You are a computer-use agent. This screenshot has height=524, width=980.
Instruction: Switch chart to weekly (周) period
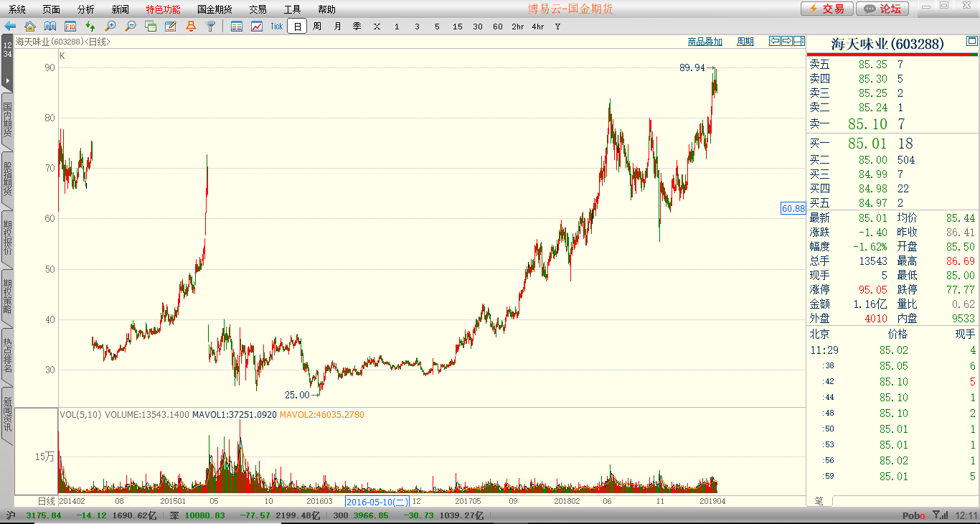(317, 27)
